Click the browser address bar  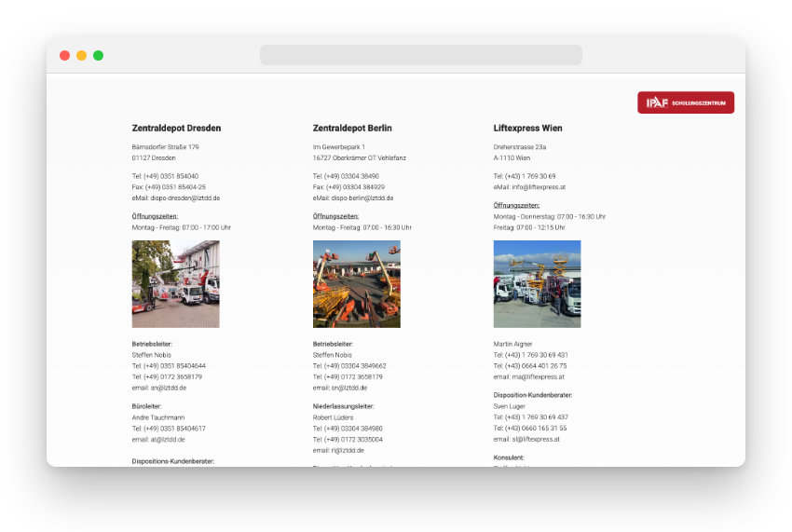[x=421, y=55]
